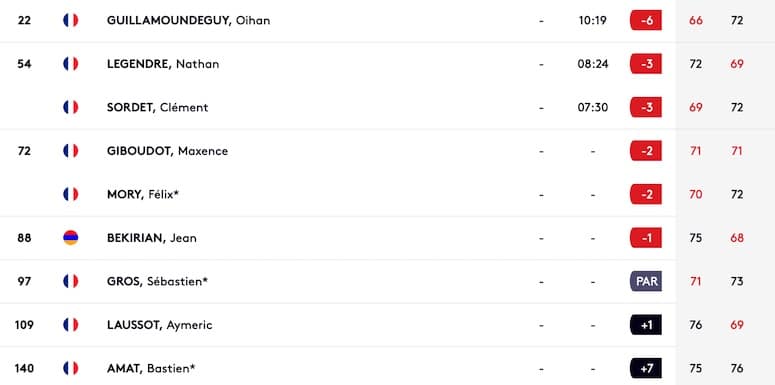Select the Armenian flag beside Bekirian
This screenshot has height=385, width=775.
[x=71, y=238]
